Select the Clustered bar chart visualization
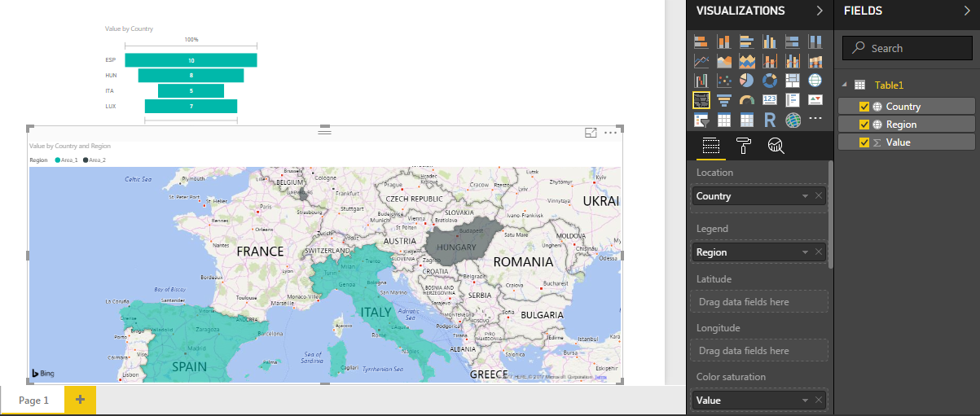The height and width of the screenshot is (416, 980). tap(746, 41)
